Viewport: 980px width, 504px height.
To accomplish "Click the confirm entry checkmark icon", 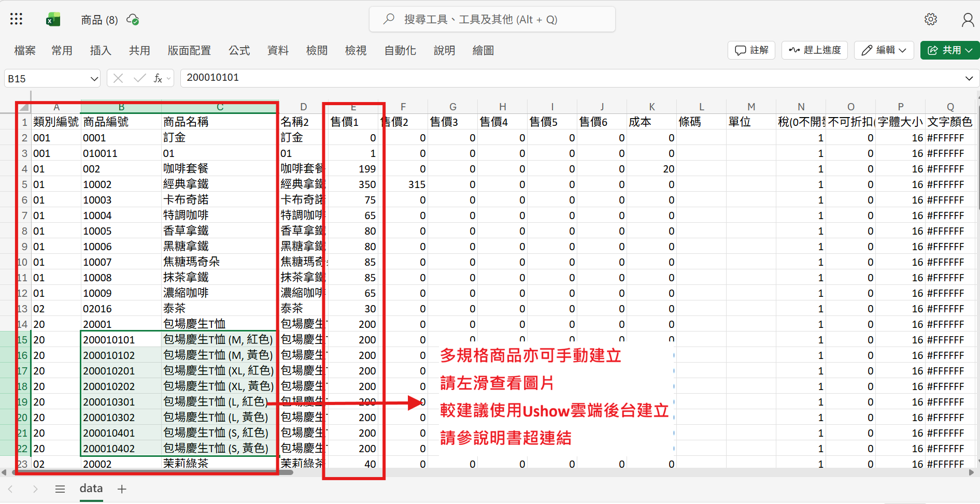I will [x=139, y=78].
